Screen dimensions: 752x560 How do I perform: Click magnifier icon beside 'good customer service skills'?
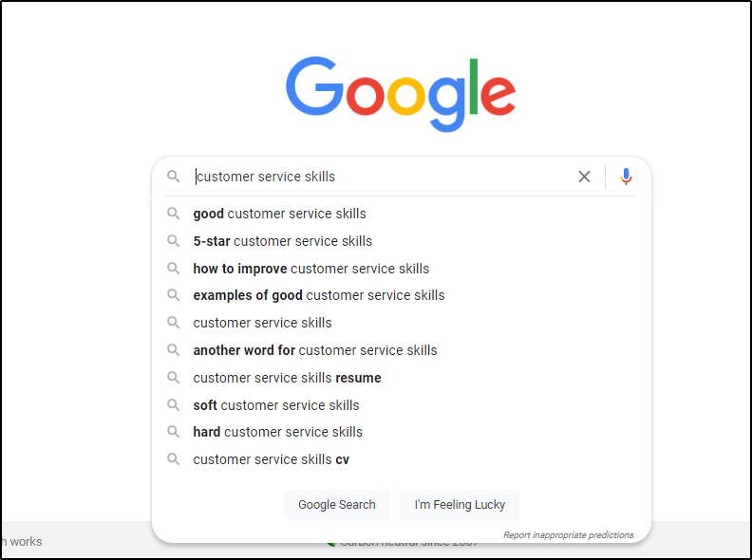(173, 214)
